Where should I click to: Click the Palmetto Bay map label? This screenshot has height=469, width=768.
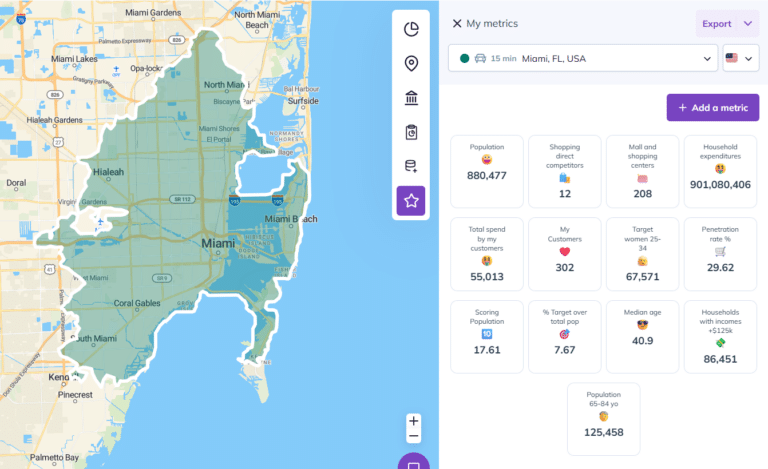coord(54,457)
